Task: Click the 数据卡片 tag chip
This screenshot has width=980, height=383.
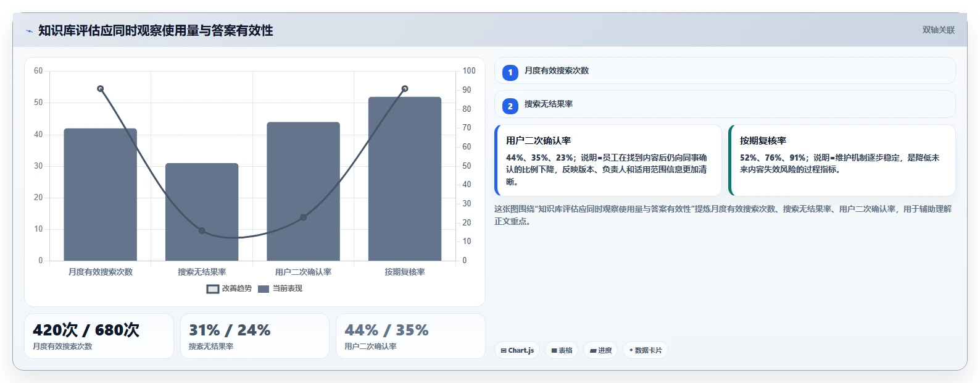Action: [x=646, y=350]
